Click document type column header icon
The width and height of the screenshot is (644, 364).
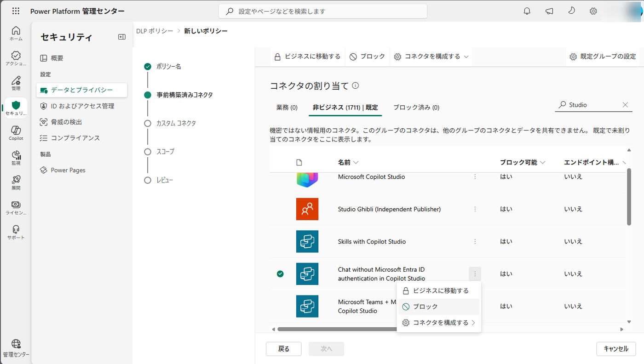299,162
